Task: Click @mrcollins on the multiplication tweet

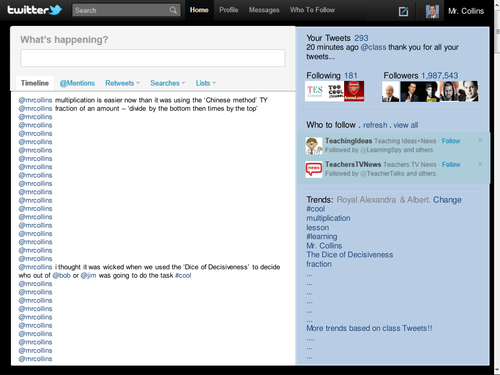Action: 35,100
